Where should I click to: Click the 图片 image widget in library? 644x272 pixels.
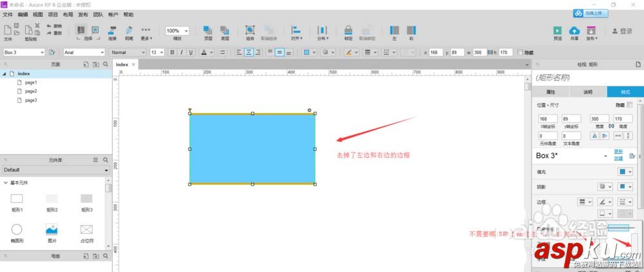pos(52,229)
